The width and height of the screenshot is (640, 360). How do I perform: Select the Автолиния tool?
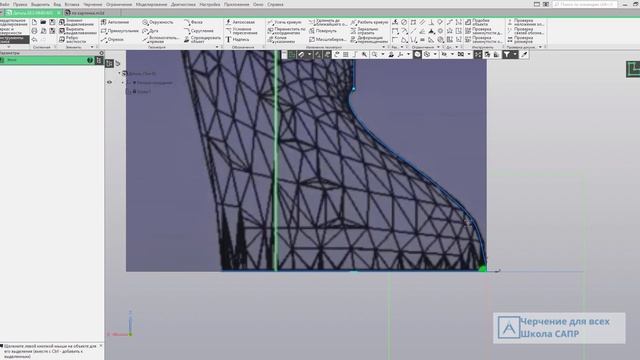coord(115,22)
